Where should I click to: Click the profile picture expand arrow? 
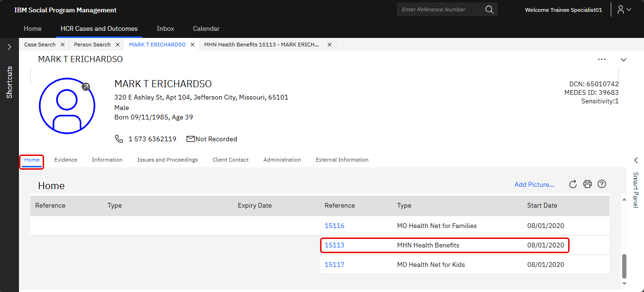click(x=85, y=87)
